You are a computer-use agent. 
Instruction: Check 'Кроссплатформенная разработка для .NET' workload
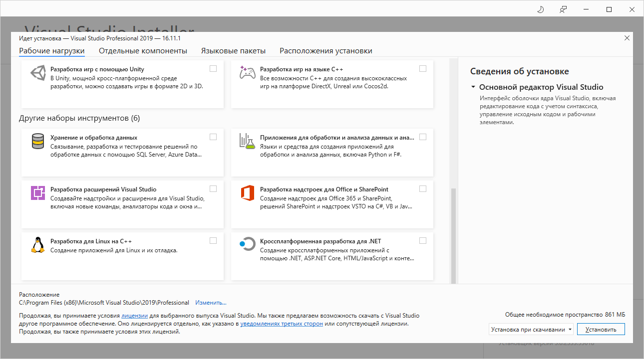point(423,240)
